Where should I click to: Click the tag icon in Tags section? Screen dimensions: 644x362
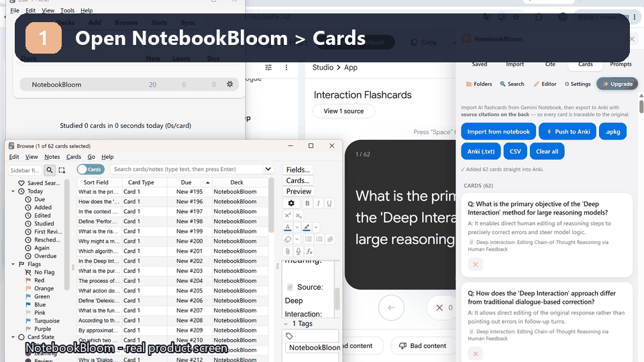(289, 336)
